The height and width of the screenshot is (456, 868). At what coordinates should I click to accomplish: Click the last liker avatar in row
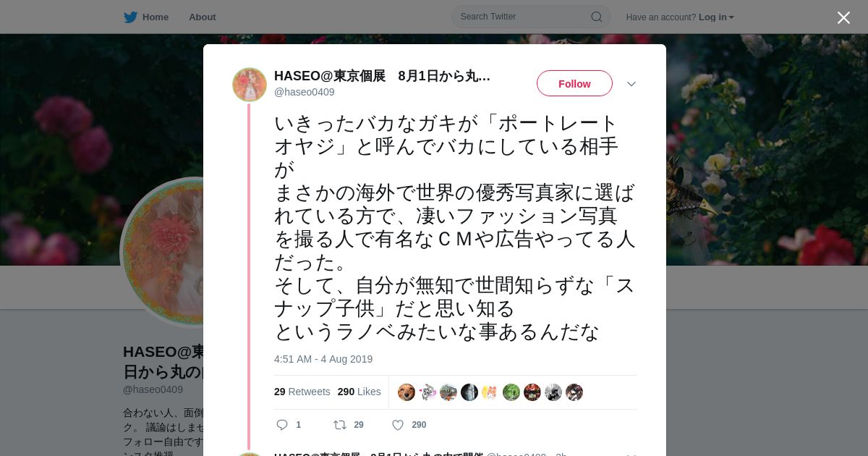(x=574, y=392)
